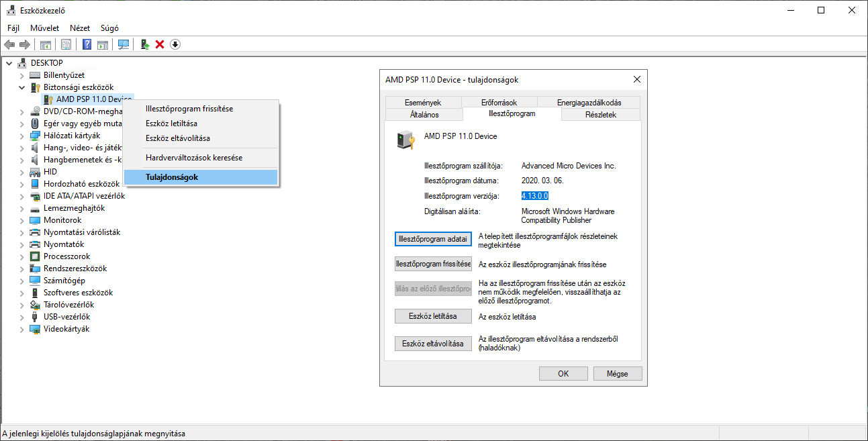The height and width of the screenshot is (441, 868).
Task: Click the Back arrow in the toolbar
Action: click(9, 44)
